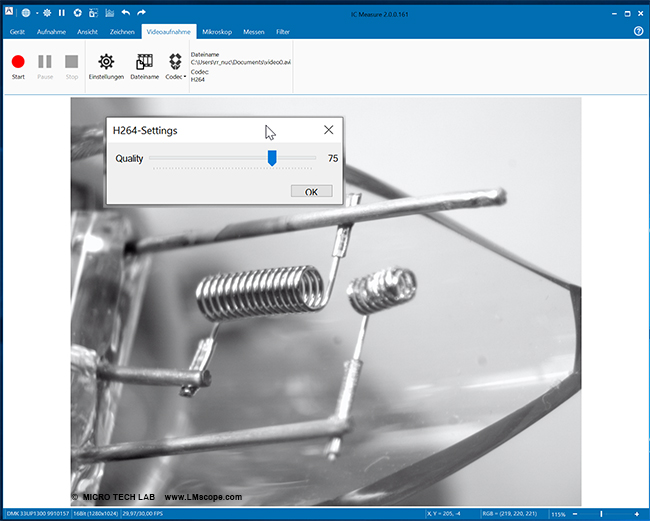Image resolution: width=650 pixels, height=521 pixels.
Task: Click the snapshot circle icon in title bar
Action: [x=77, y=13]
